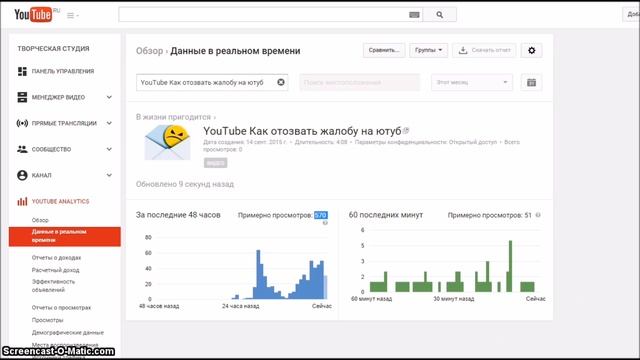Open the Группы dropdown

[428, 50]
